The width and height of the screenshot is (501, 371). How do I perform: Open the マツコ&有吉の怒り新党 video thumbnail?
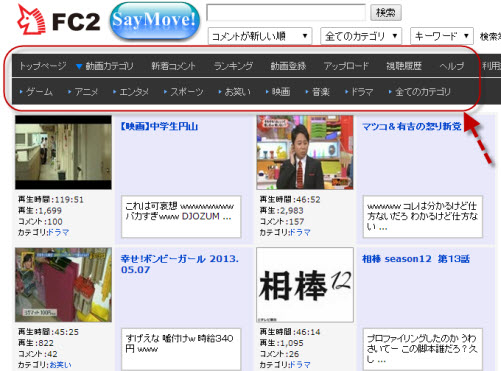[x=305, y=152]
